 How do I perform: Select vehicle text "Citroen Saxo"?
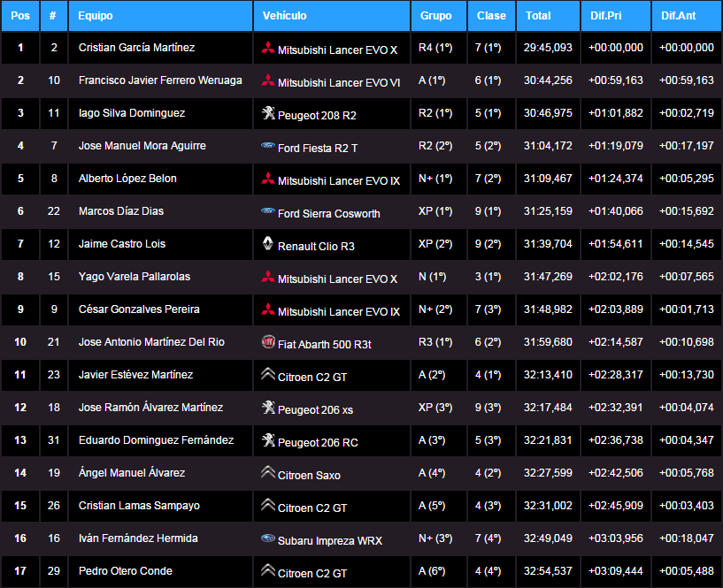coord(309,475)
